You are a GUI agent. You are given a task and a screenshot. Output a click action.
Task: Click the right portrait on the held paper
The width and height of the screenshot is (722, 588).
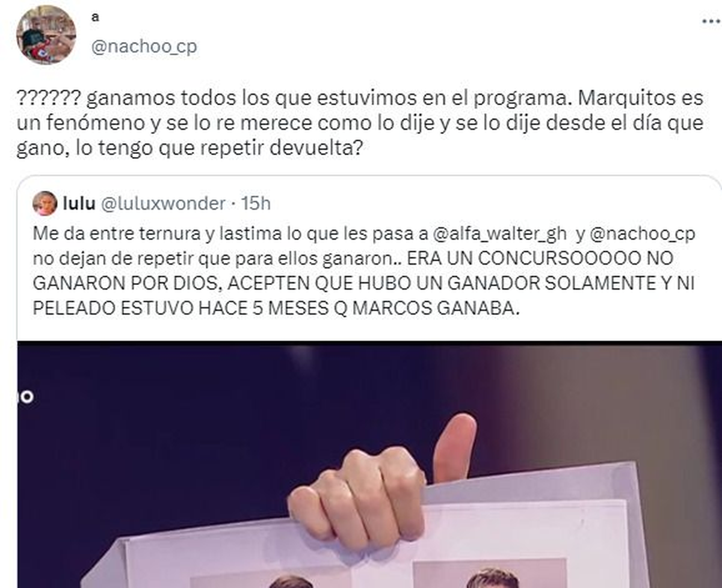tap(492, 578)
